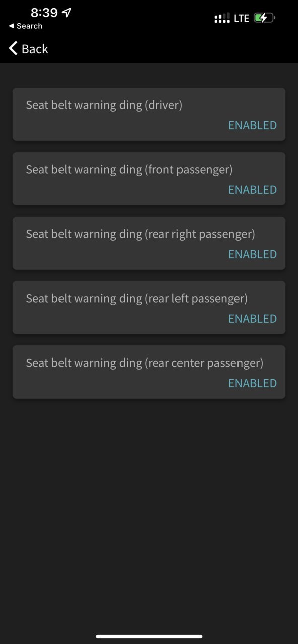Viewport: 298px width, 644px height.
Task: Select Seat belt warning ding (rear right passenger) text
Action: (141, 234)
